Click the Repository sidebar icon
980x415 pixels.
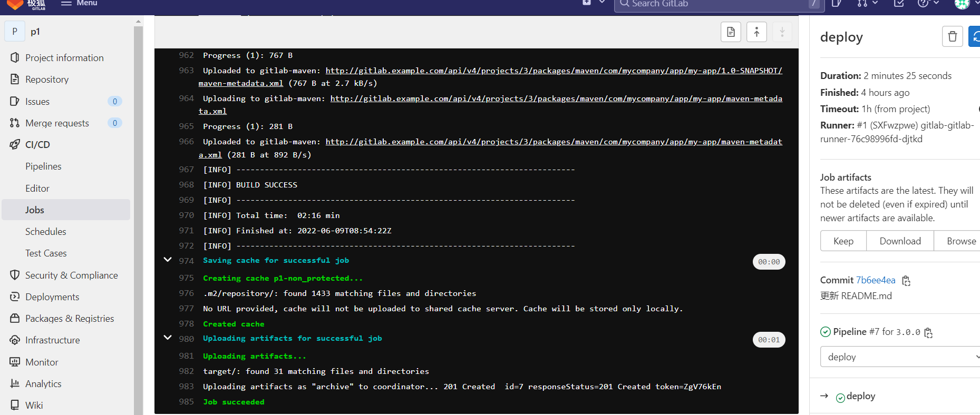tap(15, 79)
